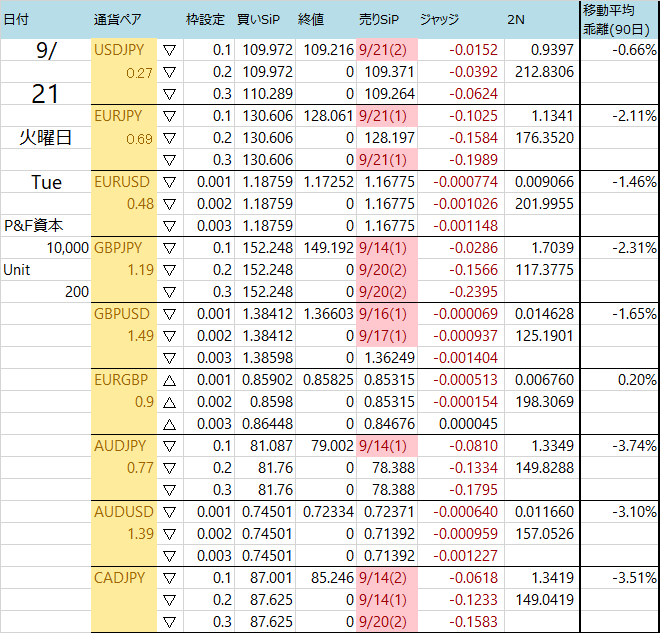This screenshot has width=660, height=633.
Task: Click the up triangle in EURGBP 0.001 row
Action: 169,380
